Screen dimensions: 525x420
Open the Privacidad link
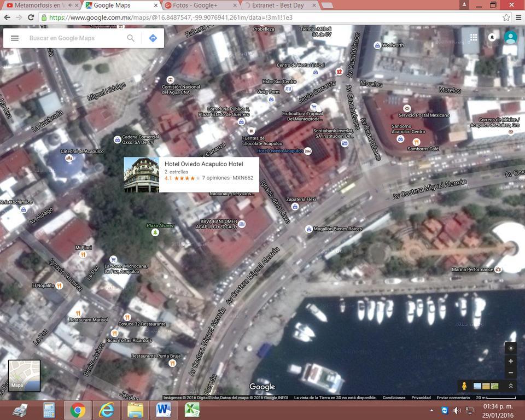(421, 398)
